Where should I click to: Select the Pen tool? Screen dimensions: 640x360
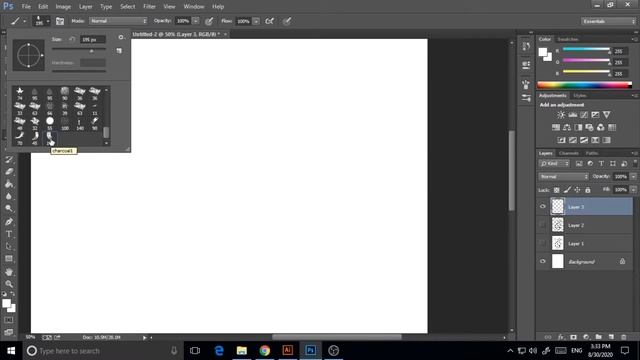point(9,222)
